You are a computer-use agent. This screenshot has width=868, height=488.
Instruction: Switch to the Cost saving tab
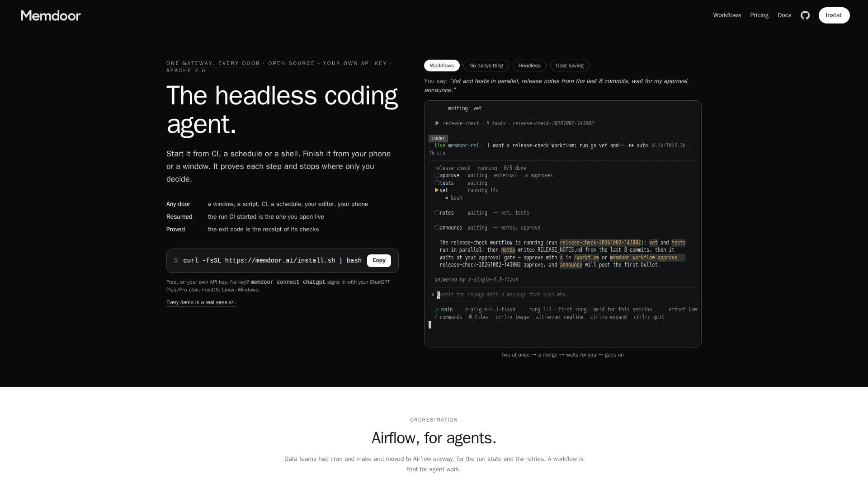tap(570, 66)
